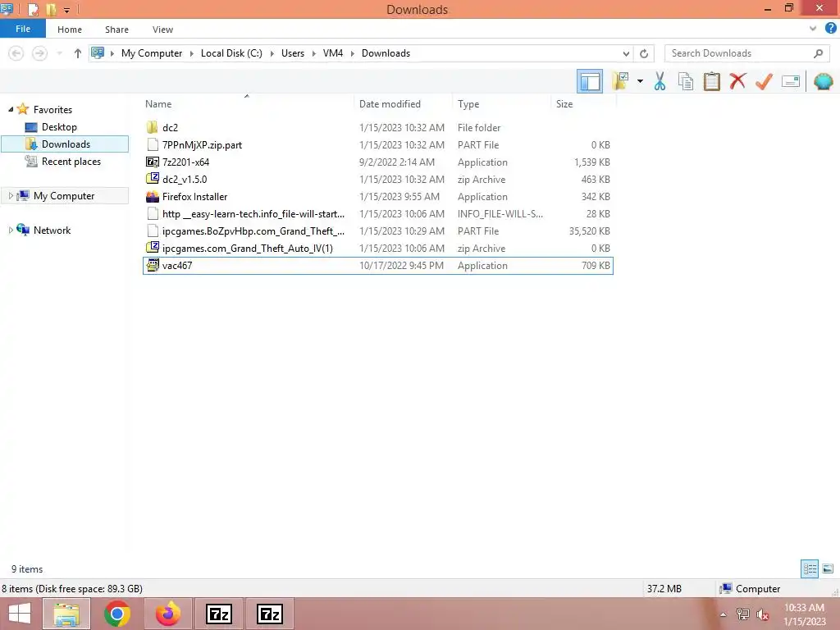Select Downloads in the navigation pane
The height and width of the screenshot is (630, 840).
pos(65,144)
